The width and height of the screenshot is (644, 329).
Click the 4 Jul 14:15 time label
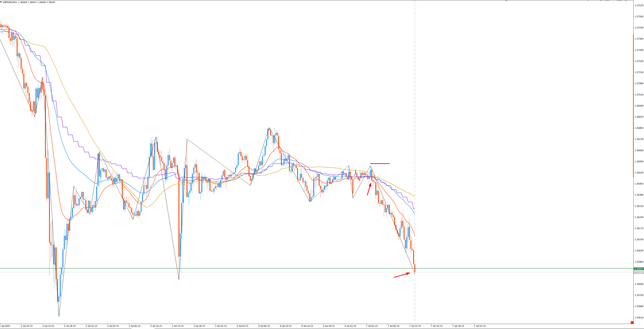[x=307, y=326]
